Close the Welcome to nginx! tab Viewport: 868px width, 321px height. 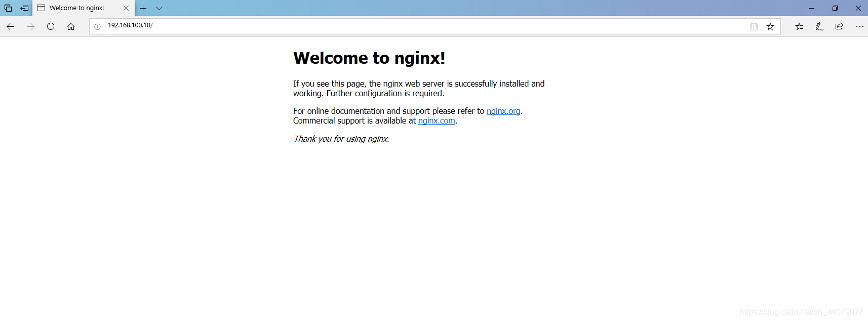point(126,8)
